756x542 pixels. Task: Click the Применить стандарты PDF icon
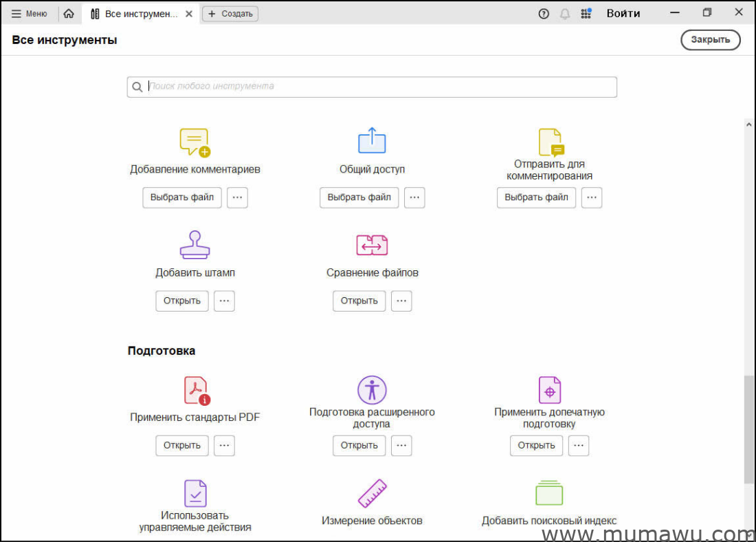coord(196,391)
